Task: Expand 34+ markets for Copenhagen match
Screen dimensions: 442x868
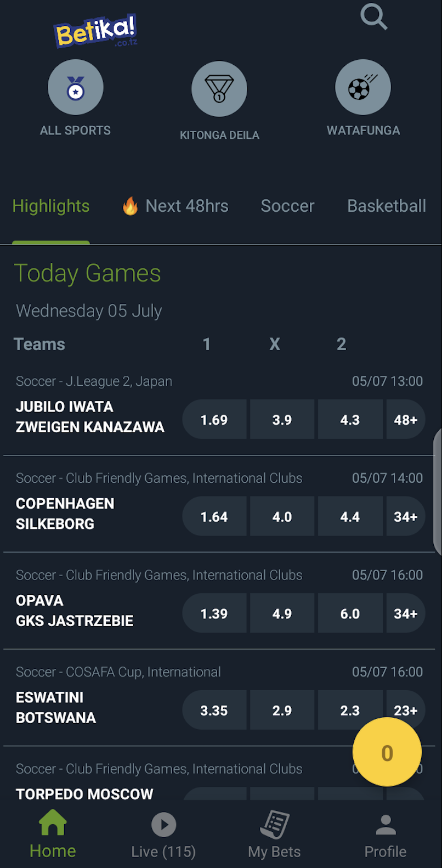Action: click(x=406, y=517)
